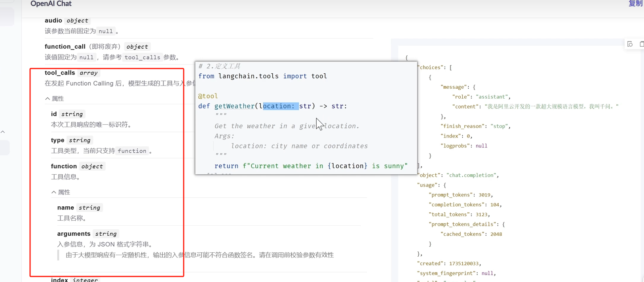This screenshot has width=644, height=282.
Task: Click the "prompt_tokens": 3019 line
Action: tap(461, 195)
